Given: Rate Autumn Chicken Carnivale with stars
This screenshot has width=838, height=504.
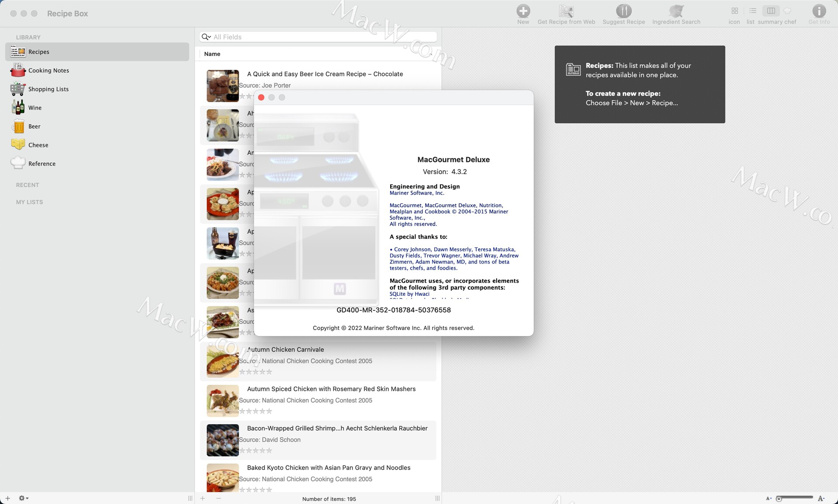Looking at the screenshot, I should click(x=256, y=372).
